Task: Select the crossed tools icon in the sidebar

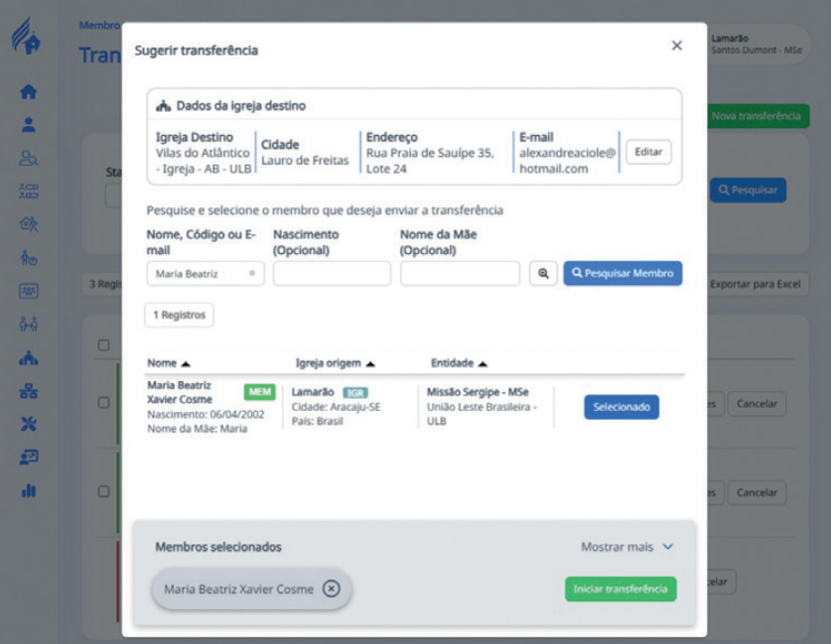Action: (29, 424)
